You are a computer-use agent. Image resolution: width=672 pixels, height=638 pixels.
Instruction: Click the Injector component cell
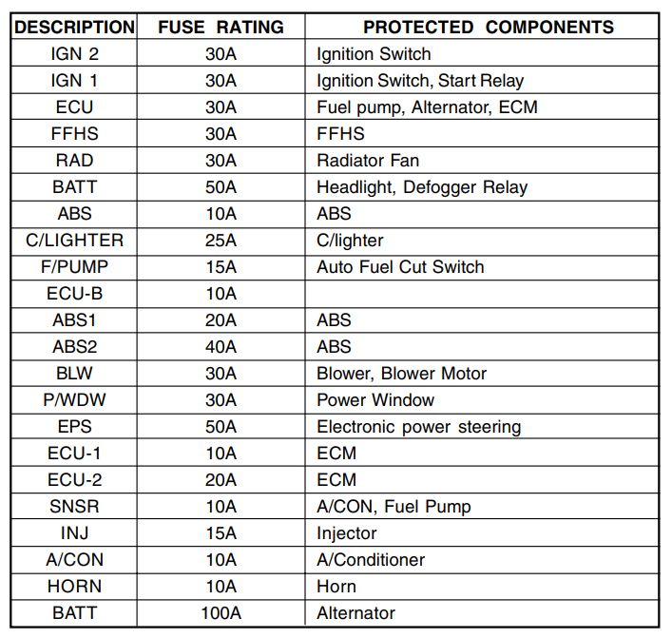[482, 533]
